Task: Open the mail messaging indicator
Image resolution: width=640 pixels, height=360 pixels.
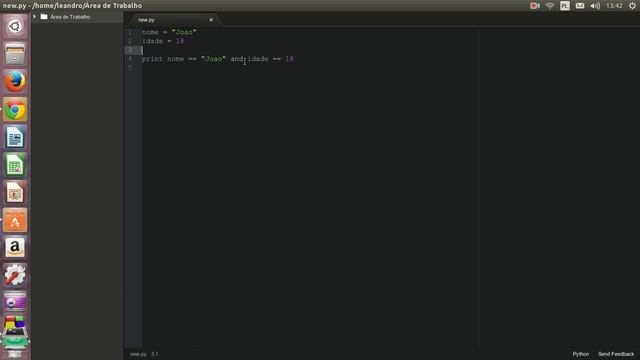Action: coord(580,6)
